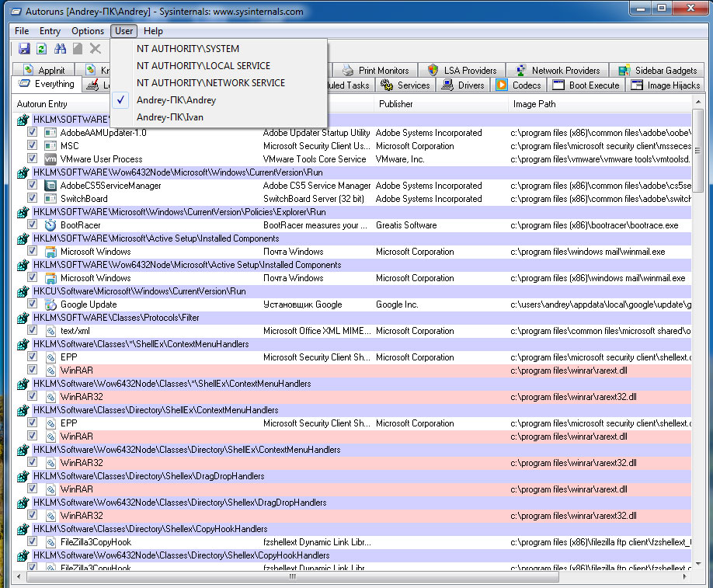The height and width of the screenshot is (588, 713).
Task: Uncheck the AdobeAAMUpdater-1.0 checkbox
Action: pos(32,133)
